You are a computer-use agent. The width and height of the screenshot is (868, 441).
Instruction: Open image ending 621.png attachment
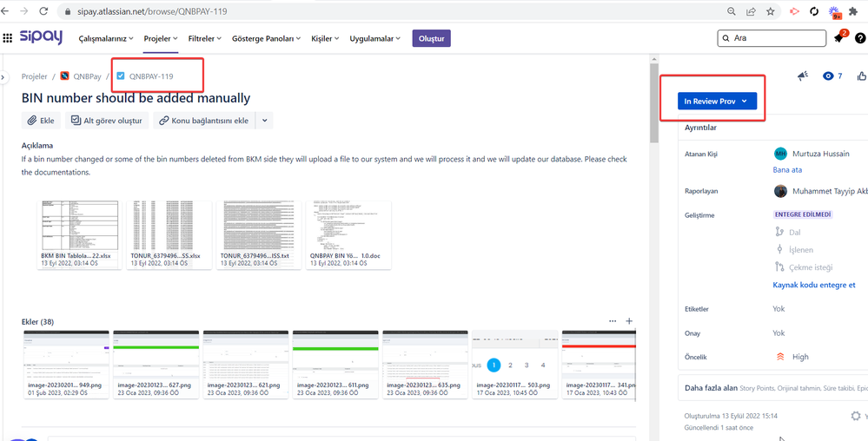coord(246,364)
